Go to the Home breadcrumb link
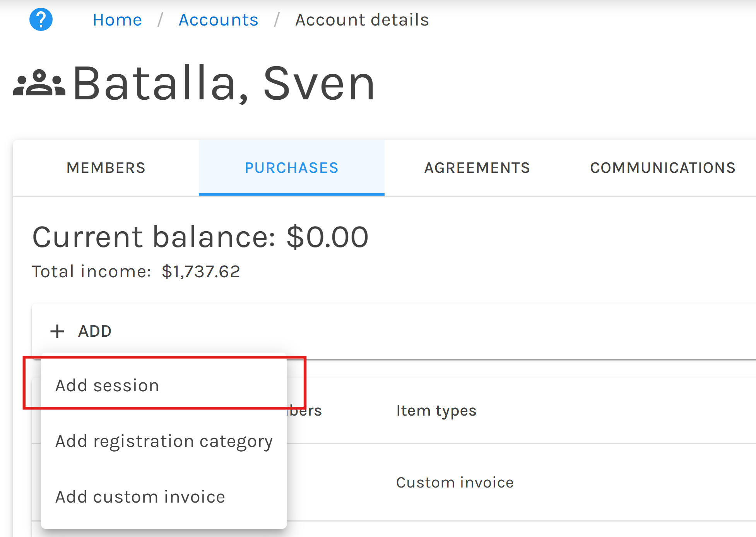This screenshot has width=756, height=537. pyautogui.click(x=117, y=20)
